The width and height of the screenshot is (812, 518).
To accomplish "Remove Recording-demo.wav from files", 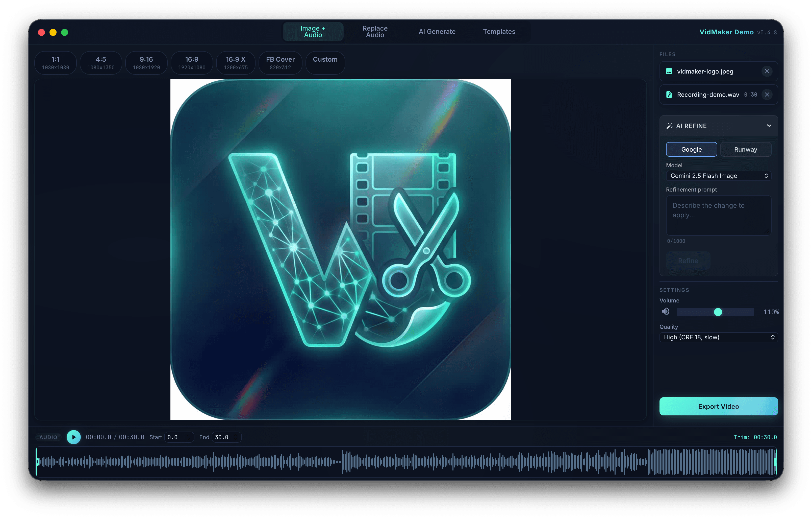I will point(767,95).
